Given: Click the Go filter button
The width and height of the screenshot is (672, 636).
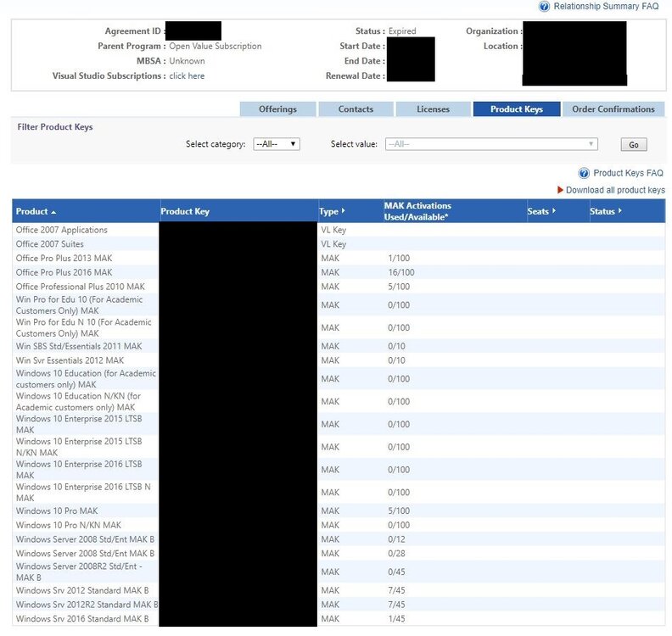Looking at the screenshot, I should [x=634, y=145].
